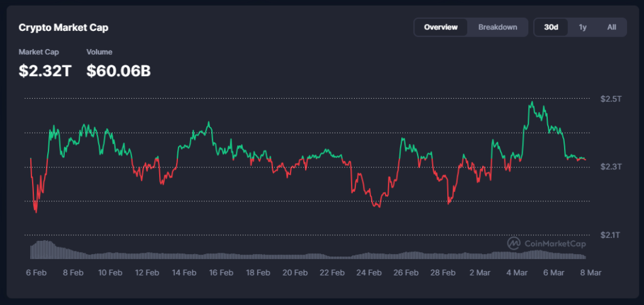This screenshot has height=305, width=644.
Task: Click the 14 Feb date label
Action: pos(184,273)
